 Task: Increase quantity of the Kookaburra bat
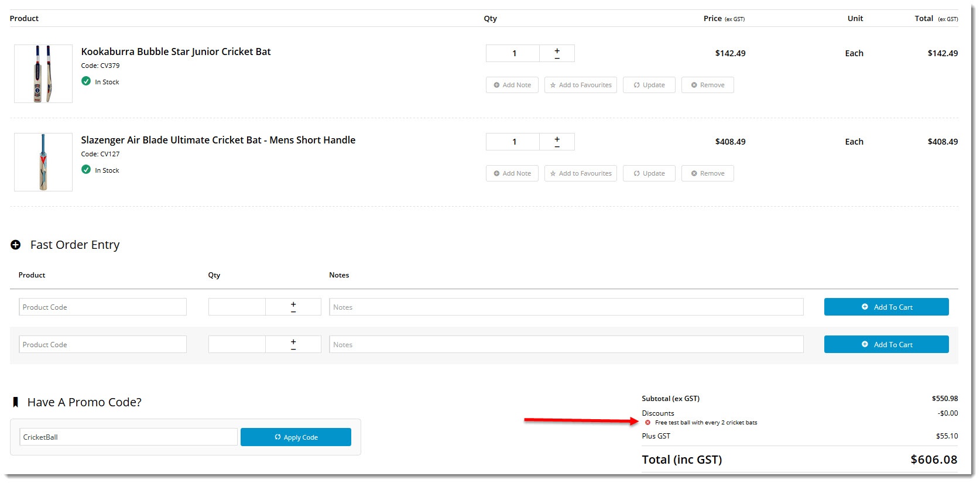557,50
